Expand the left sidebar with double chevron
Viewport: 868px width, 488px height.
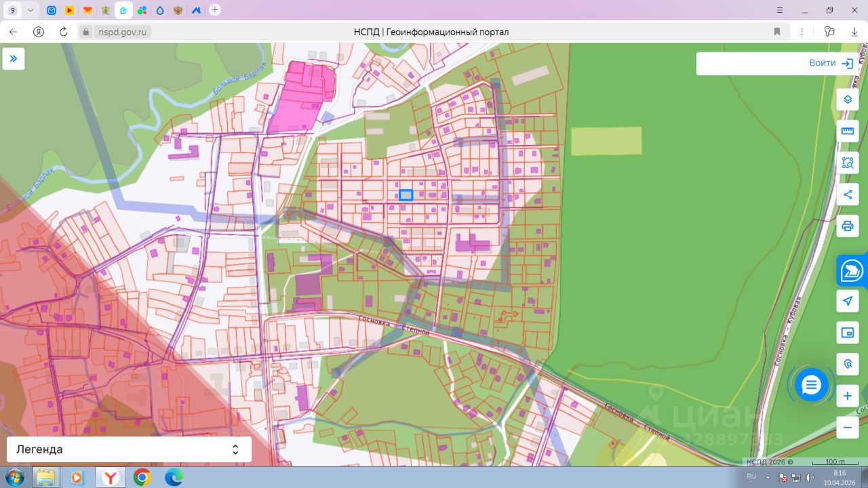[14, 59]
